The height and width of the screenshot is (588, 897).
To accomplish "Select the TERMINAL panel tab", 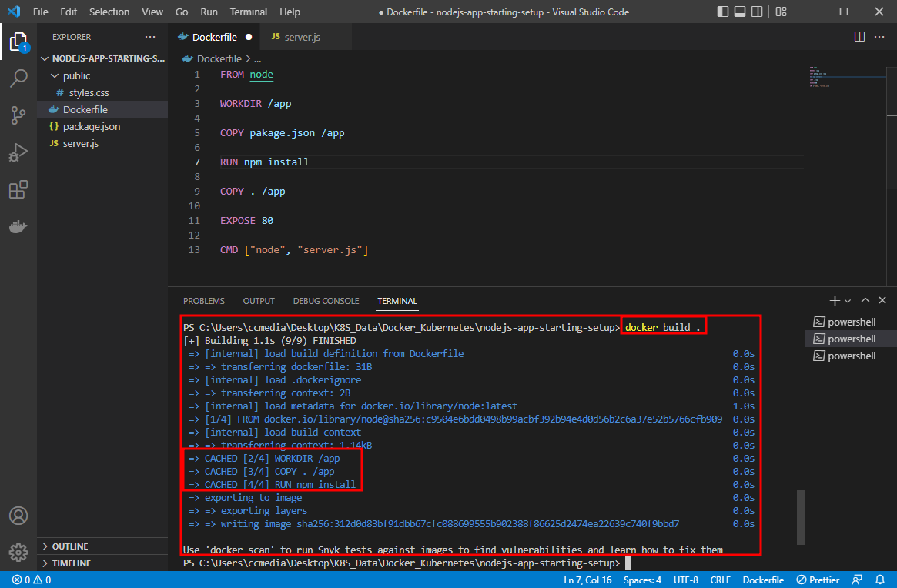I will [397, 301].
